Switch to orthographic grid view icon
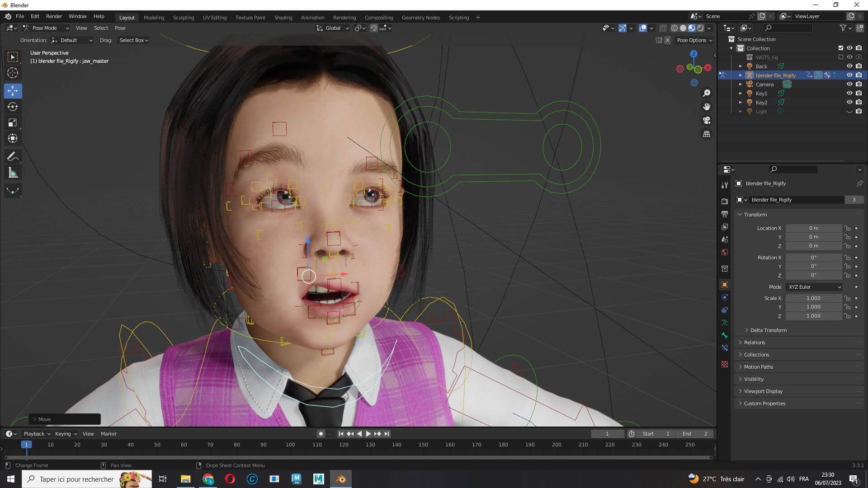This screenshot has width=868, height=488. [x=706, y=134]
